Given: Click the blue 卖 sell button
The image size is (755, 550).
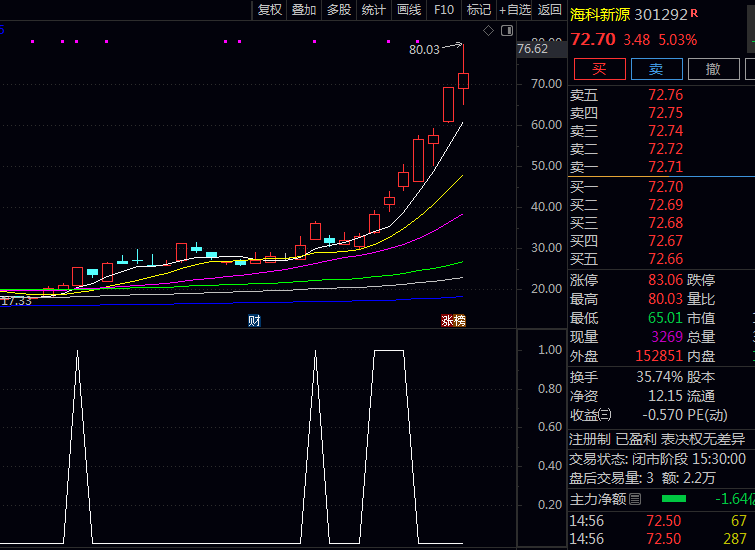Looking at the screenshot, I should pos(656,69).
